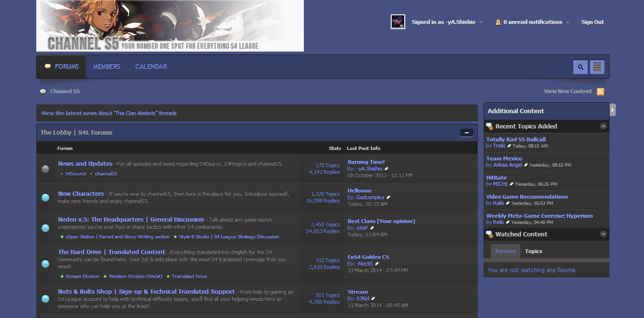Click last-post icon next to S7Kid
644x318 pixels.
(x=373, y=299)
